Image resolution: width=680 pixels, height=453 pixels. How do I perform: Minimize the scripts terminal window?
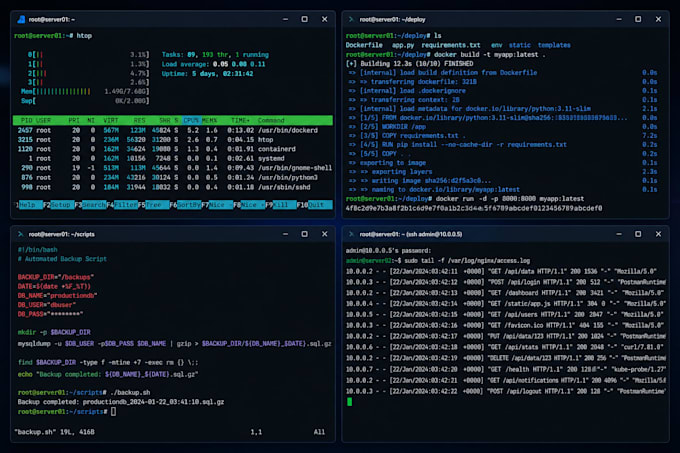[x=285, y=234]
